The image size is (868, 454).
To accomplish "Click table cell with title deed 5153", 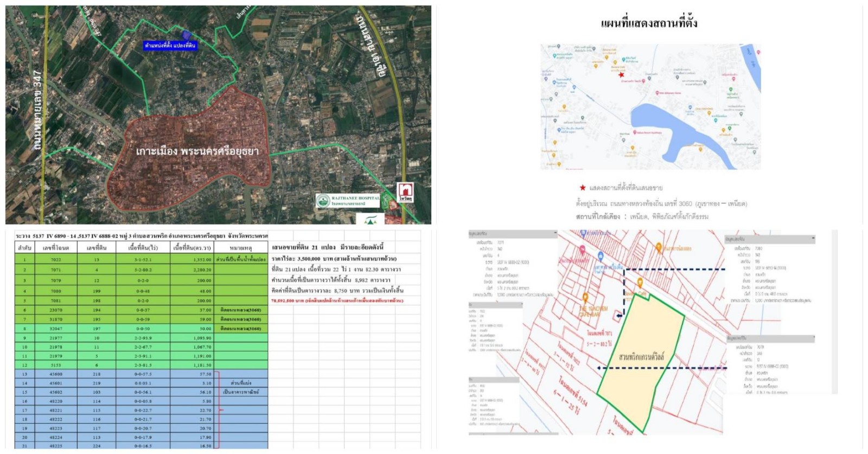I will [x=56, y=365].
